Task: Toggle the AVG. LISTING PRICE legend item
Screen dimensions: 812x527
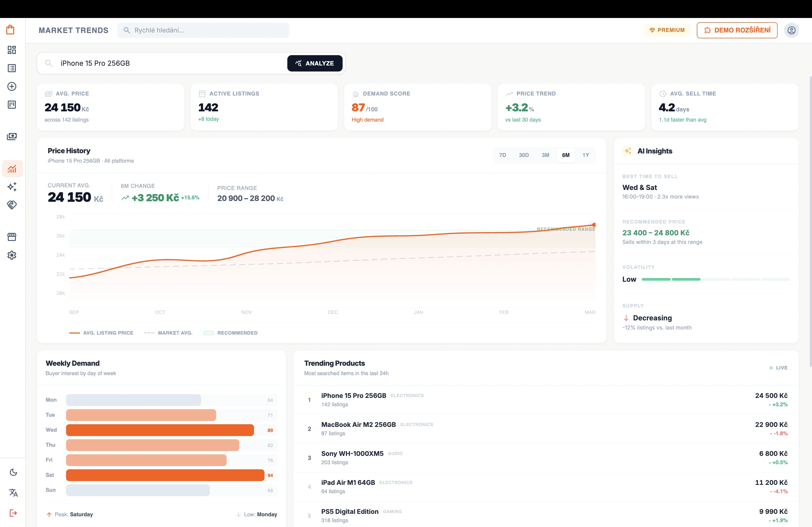Action: [x=101, y=333]
